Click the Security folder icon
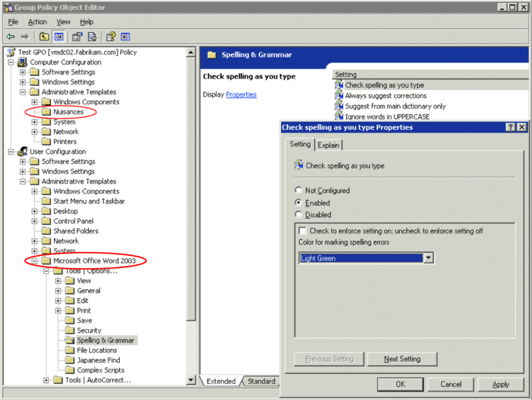Screen dimensions: 532x400 click(x=70, y=330)
